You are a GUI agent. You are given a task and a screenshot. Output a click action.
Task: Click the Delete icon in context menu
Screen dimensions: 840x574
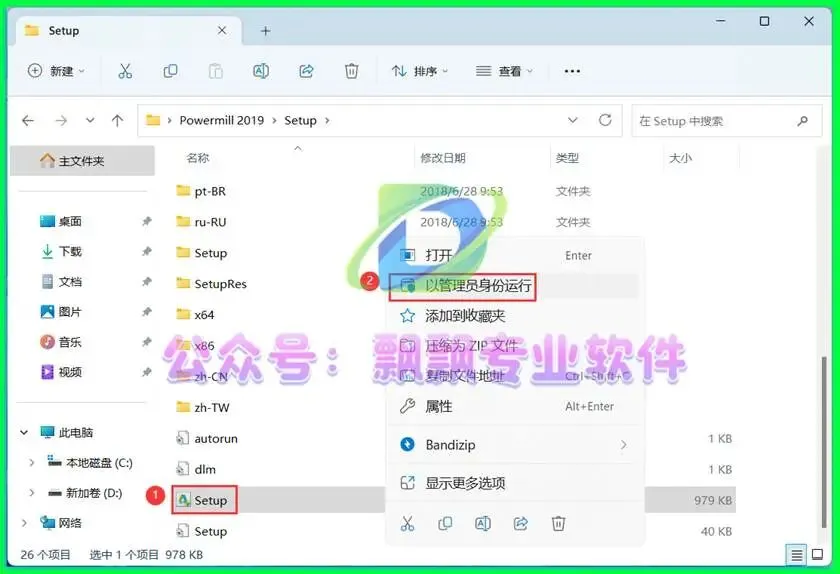pos(558,523)
